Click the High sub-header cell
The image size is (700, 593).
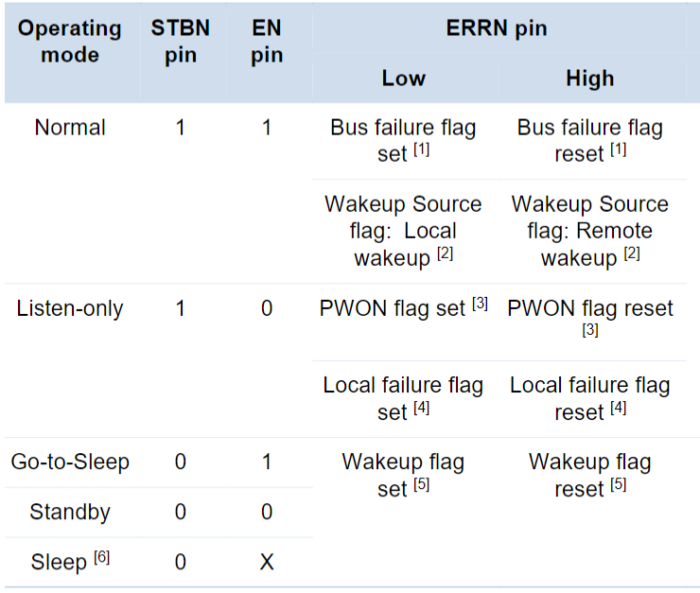pyautogui.click(x=589, y=78)
